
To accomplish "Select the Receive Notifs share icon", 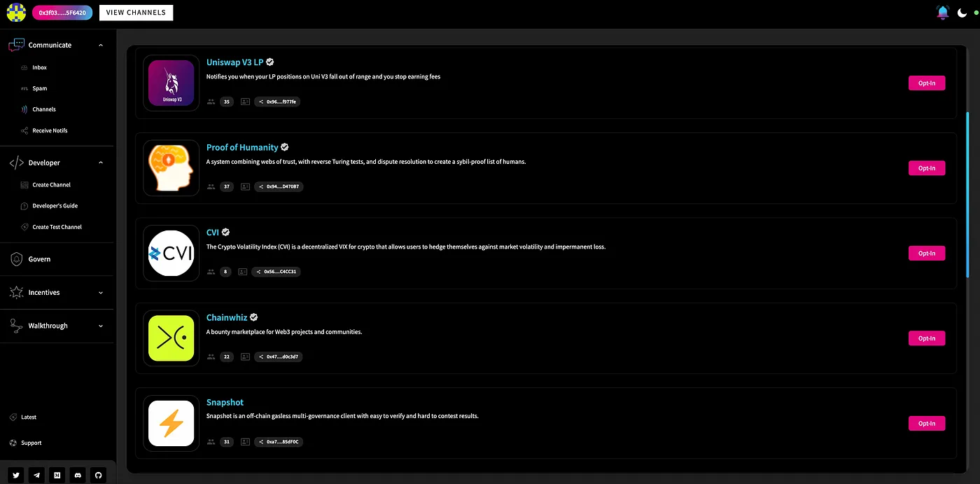I will tap(24, 130).
